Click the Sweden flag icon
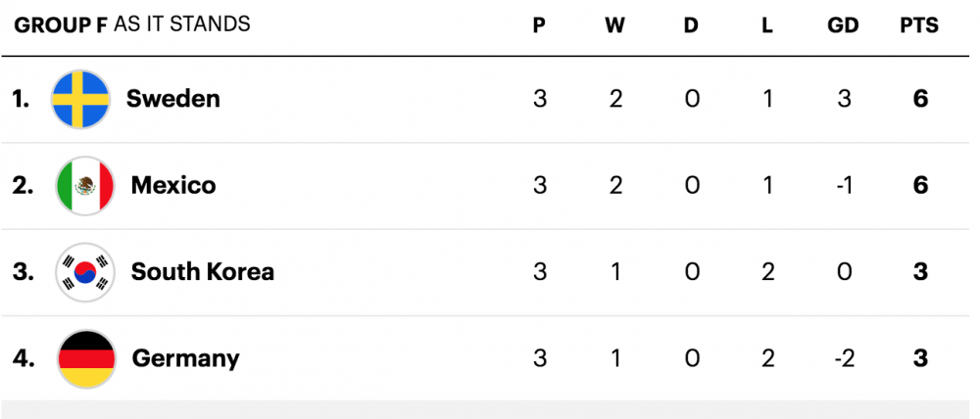This screenshot has width=980, height=419. tap(80, 99)
